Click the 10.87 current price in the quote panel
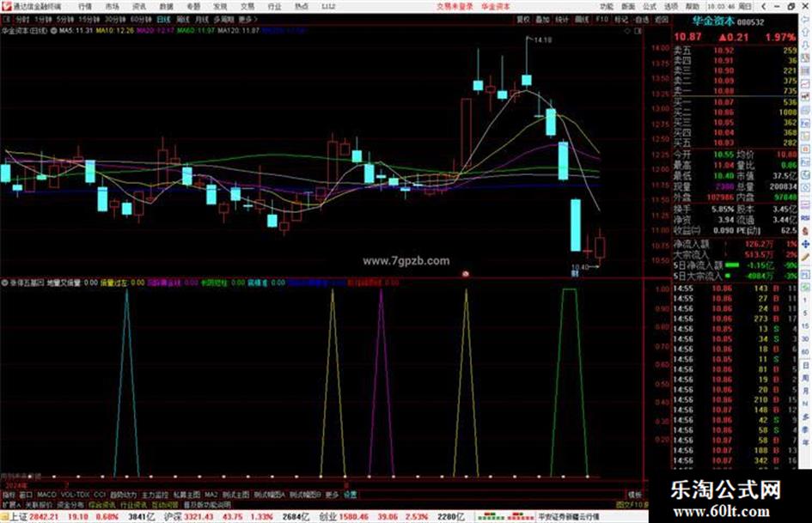The image size is (812, 523). pos(687,37)
